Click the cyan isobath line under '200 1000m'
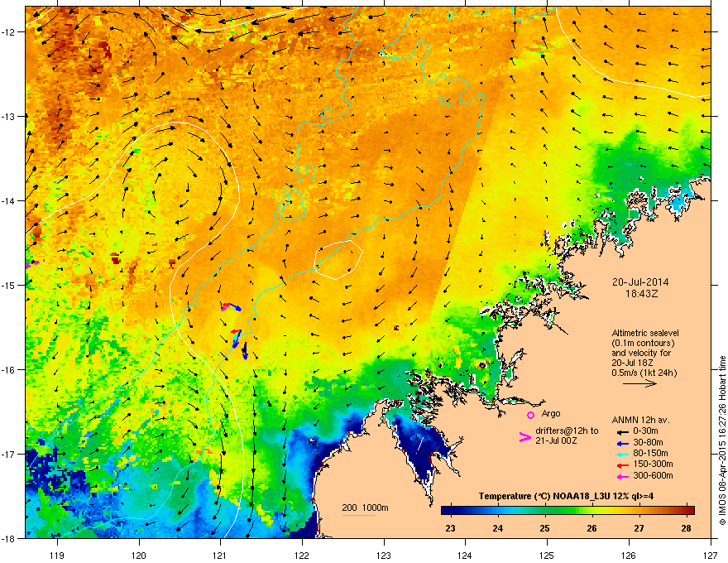 point(358,515)
